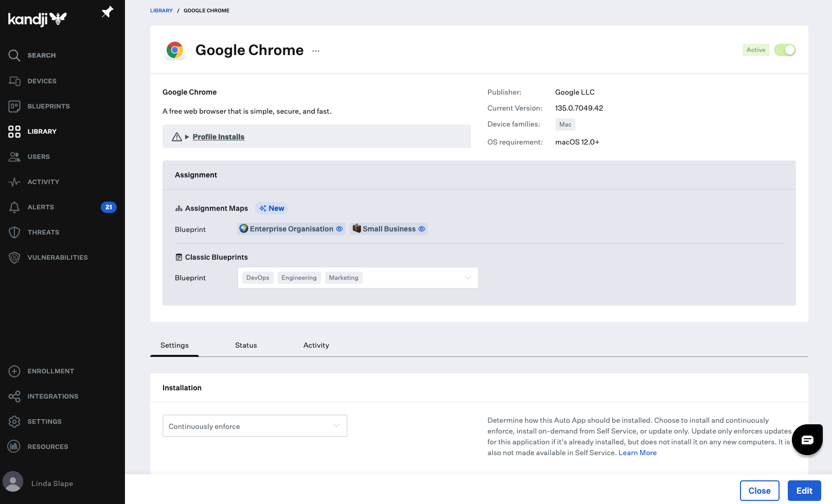Image resolution: width=832 pixels, height=504 pixels.
Task: Click the Kandji bee logo
Action: (x=38, y=19)
